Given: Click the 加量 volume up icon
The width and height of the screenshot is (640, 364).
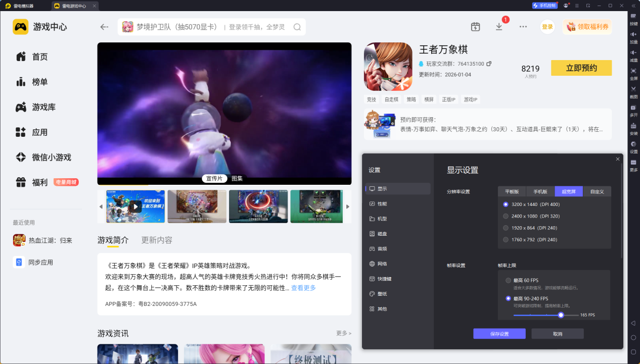Looking at the screenshot, I should [x=633, y=37].
